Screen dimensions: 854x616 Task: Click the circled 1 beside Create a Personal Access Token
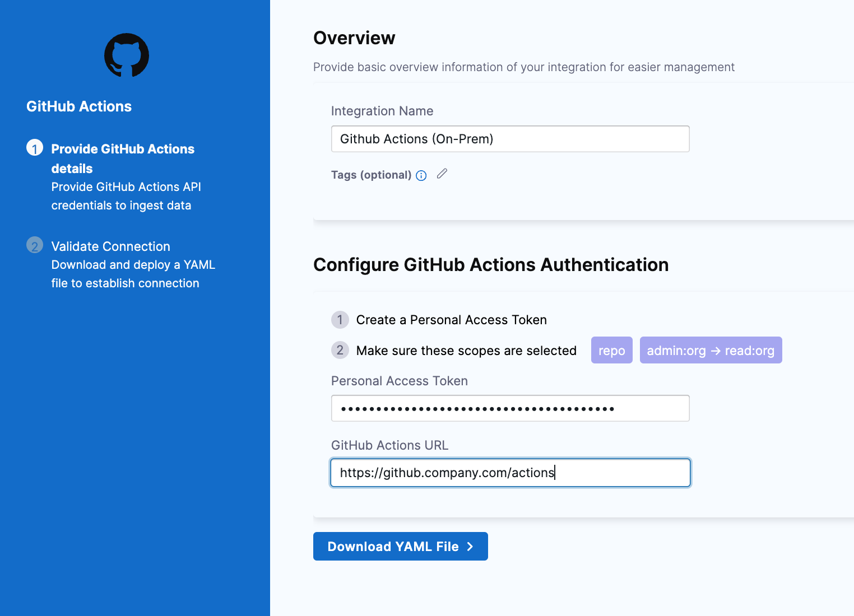pyautogui.click(x=340, y=320)
